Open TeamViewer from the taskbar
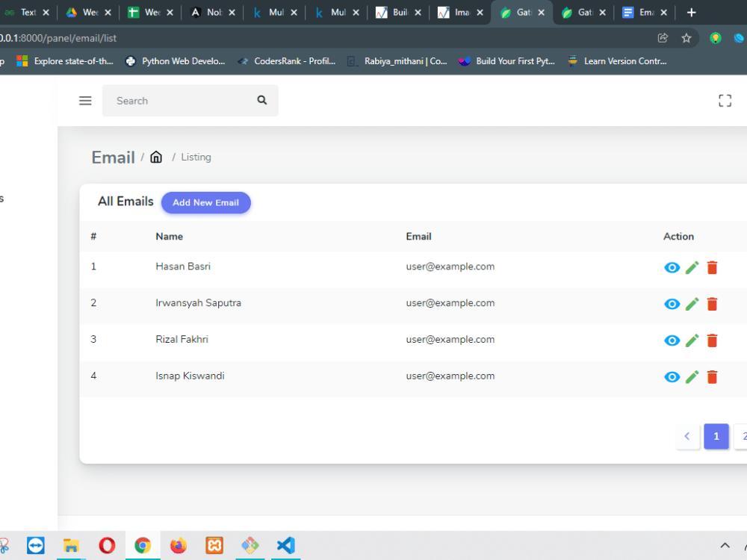 click(x=36, y=545)
